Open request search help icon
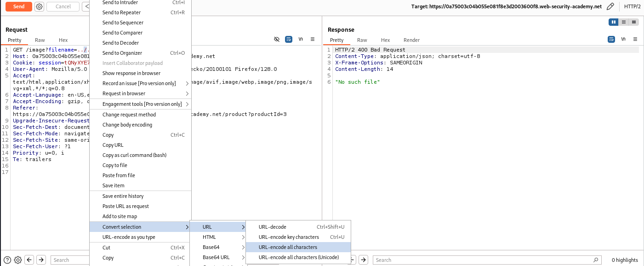The image size is (644, 266). [7, 260]
